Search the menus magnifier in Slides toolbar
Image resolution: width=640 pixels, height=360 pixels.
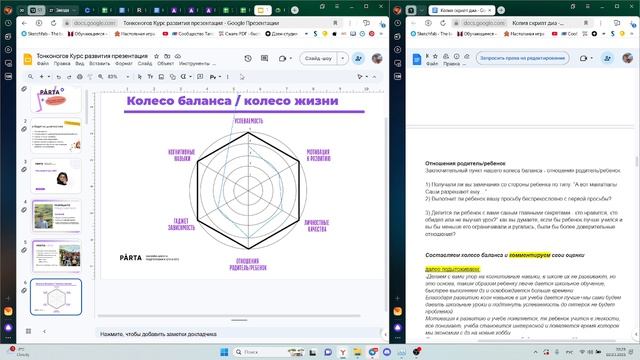point(31,76)
